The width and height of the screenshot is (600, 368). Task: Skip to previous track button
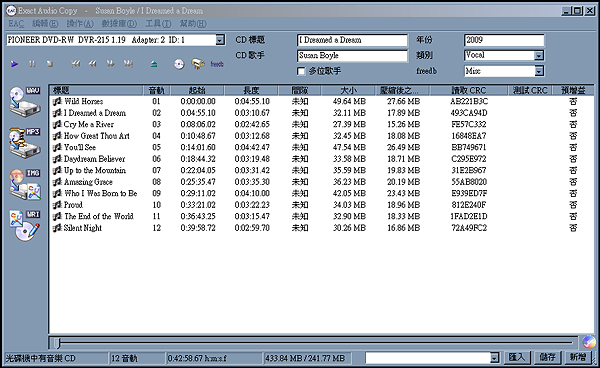(x=76, y=64)
